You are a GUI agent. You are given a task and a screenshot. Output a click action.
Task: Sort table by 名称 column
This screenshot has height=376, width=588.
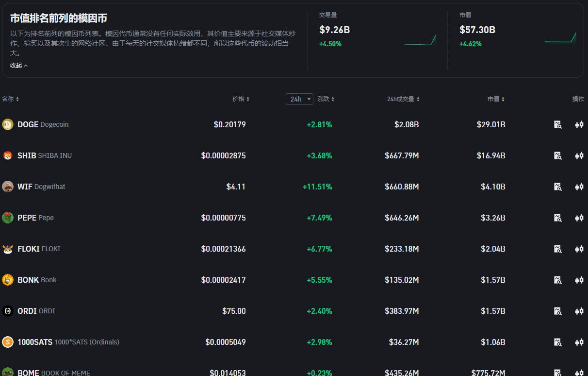(x=10, y=99)
